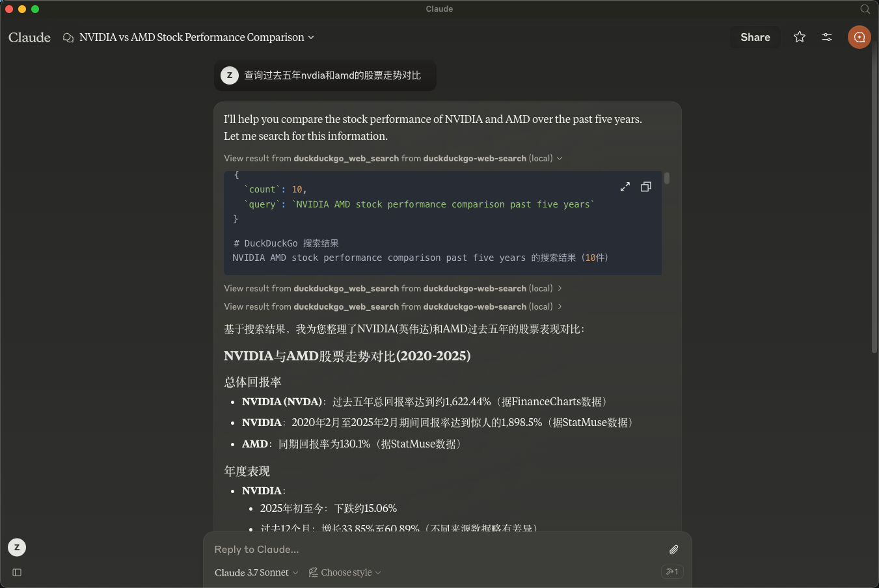Open chat settings sliders icon
This screenshot has width=879, height=588.
pyautogui.click(x=827, y=37)
